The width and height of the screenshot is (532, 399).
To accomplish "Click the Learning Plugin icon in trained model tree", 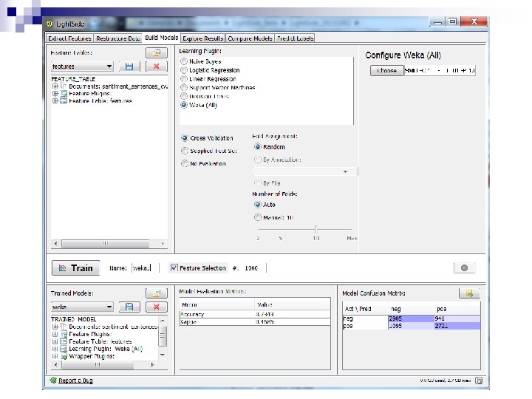I will (64, 349).
